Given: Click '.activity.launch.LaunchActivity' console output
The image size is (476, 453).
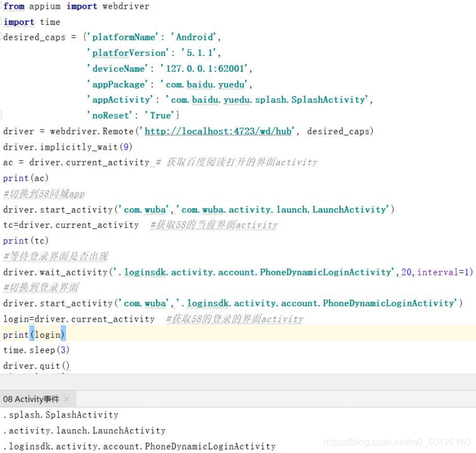Looking at the screenshot, I should [84, 430].
